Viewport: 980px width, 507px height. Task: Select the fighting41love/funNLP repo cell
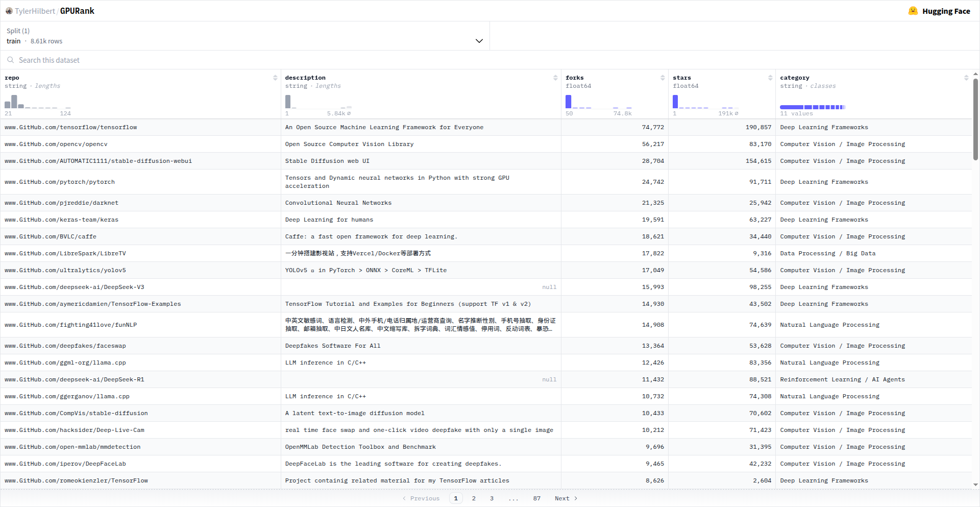coord(140,325)
